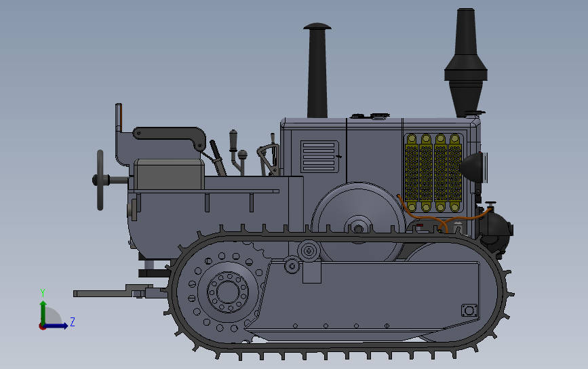
Task: Select the large round flywheel cover
Action: (x=359, y=223)
